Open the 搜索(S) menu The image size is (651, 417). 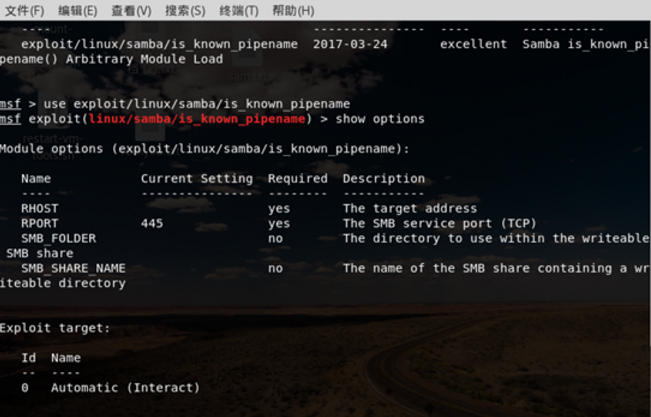(x=185, y=10)
